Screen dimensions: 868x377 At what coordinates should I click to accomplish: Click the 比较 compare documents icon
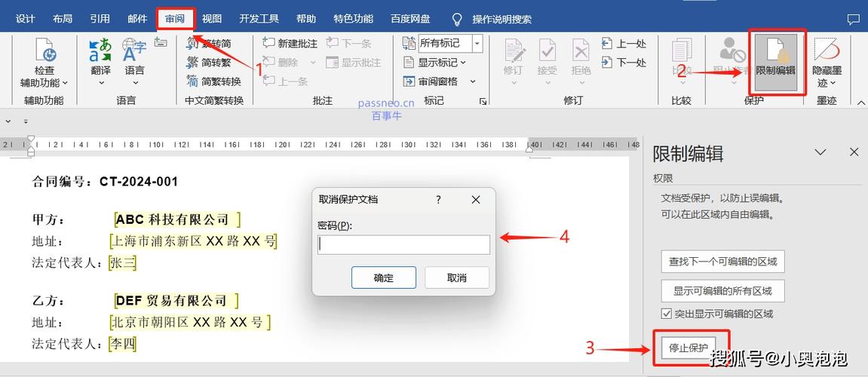682,51
